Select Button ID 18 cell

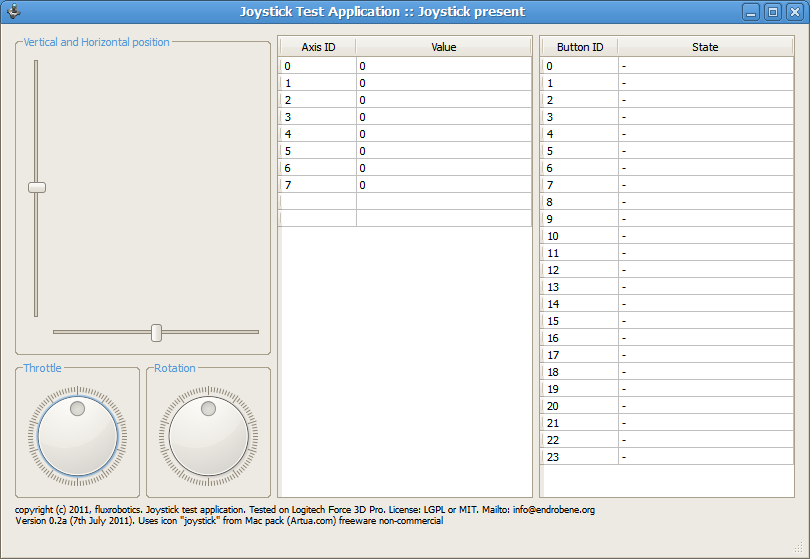pos(580,372)
